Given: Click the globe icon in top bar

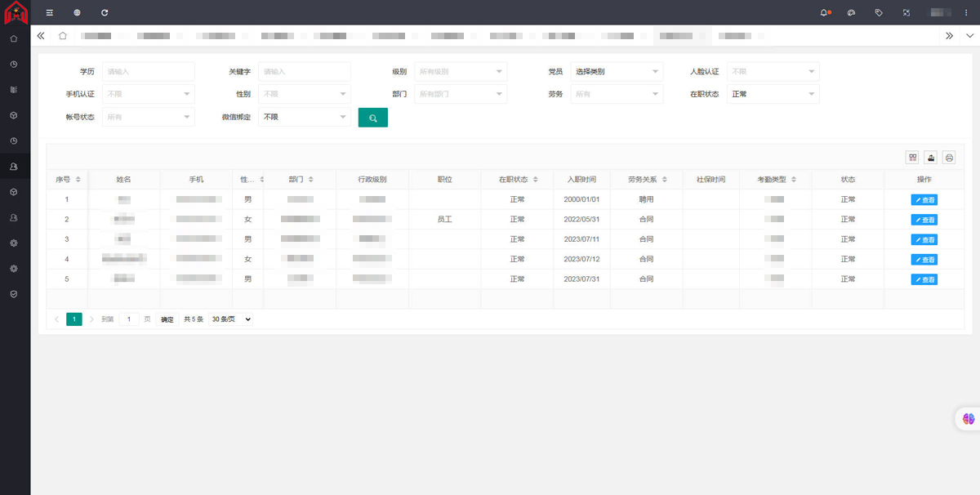Looking at the screenshot, I should [77, 13].
